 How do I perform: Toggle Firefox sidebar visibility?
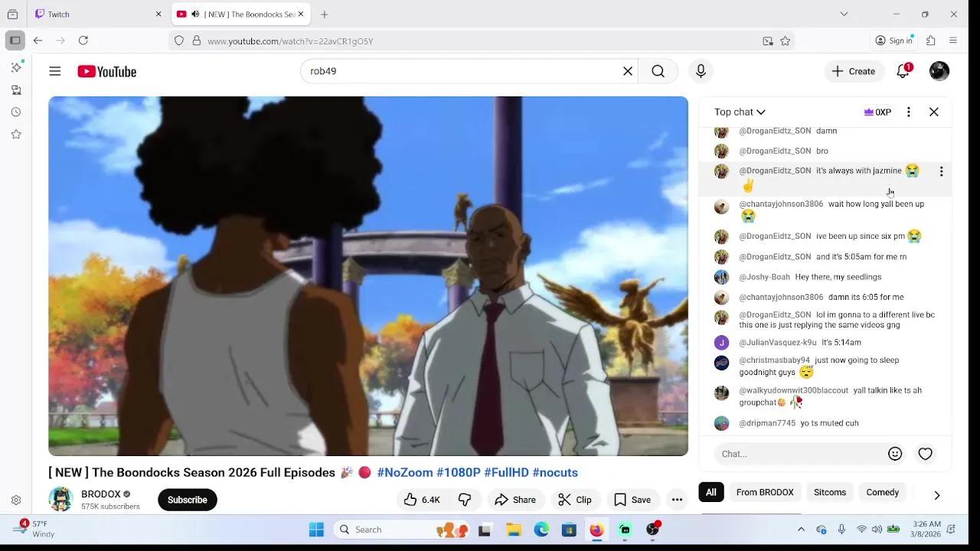tap(15, 41)
